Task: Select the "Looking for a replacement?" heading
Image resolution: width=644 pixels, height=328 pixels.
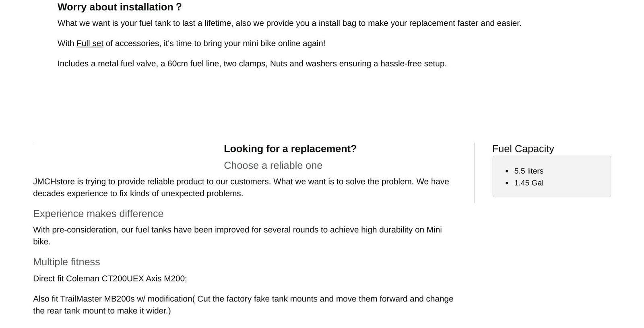Action: [290, 149]
